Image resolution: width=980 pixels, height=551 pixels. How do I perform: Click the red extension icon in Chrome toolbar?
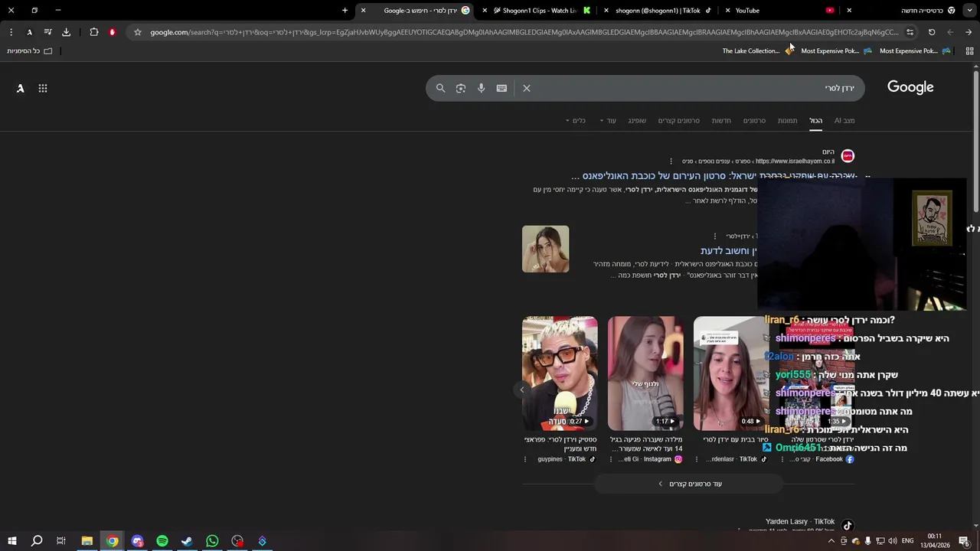(113, 32)
